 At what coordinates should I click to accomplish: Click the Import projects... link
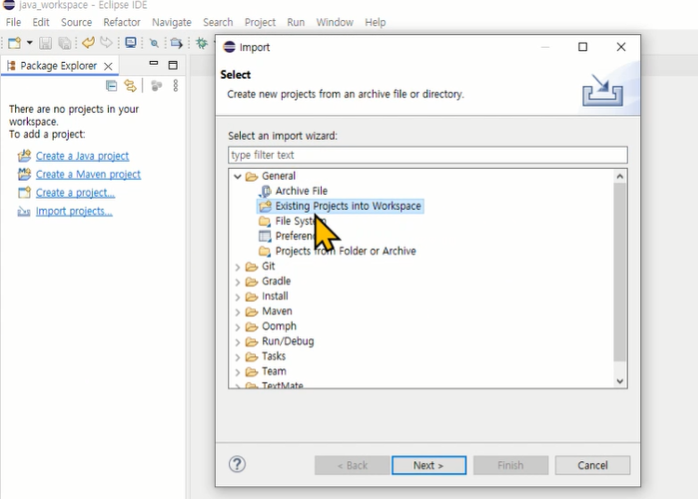pyautogui.click(x=74, y=211)
